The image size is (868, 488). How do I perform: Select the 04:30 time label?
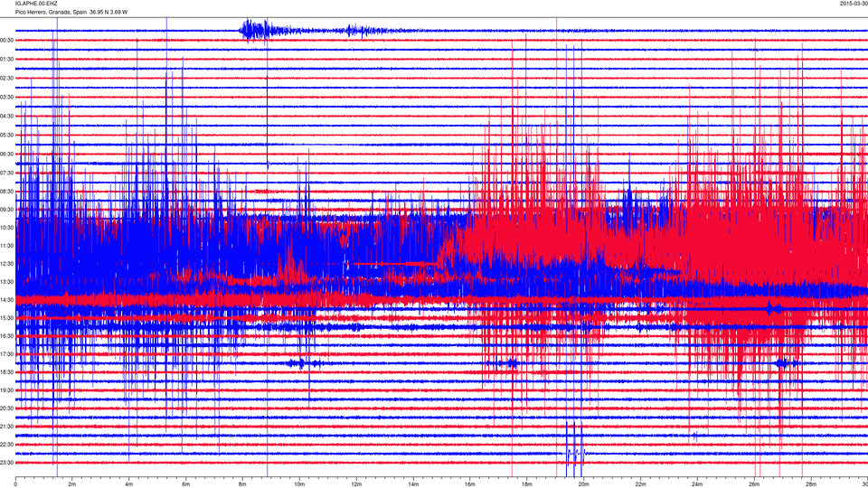point(6,117)
